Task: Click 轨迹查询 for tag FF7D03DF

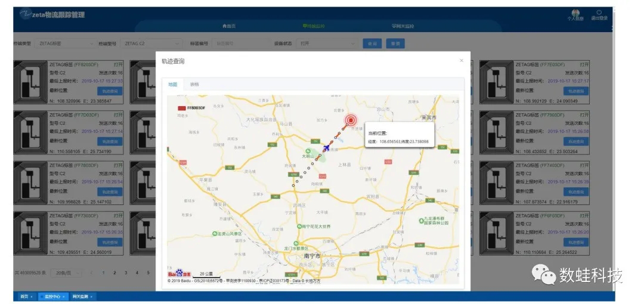Action: 110,141
